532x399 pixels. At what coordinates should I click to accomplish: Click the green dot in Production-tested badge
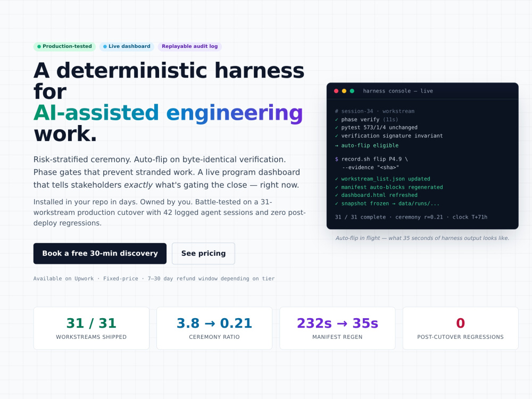tap(39, 46)
